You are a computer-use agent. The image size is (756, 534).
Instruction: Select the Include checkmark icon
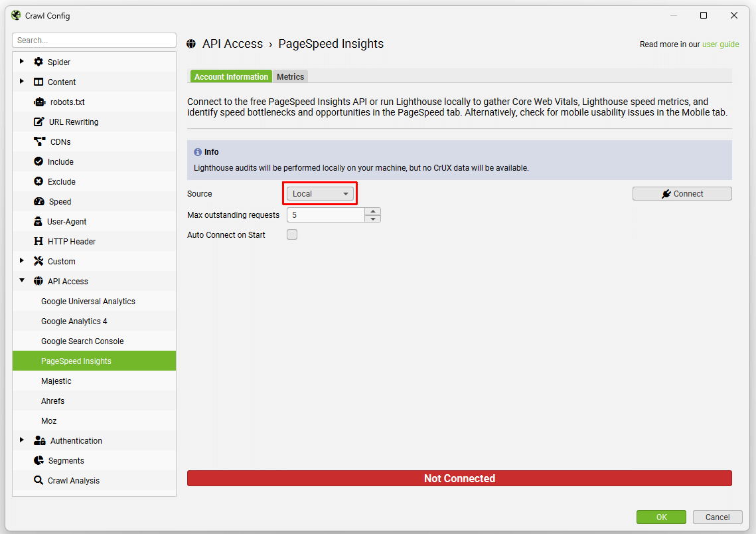click(x=38, y=161)
